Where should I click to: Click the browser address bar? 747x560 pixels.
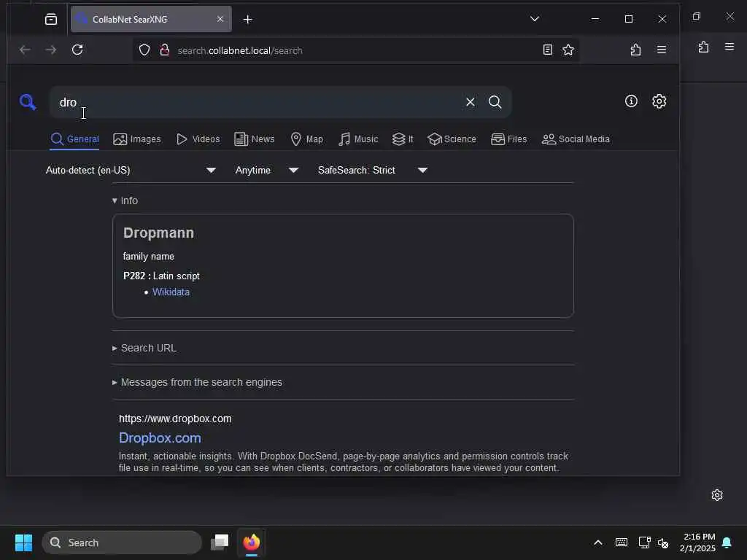355,50
